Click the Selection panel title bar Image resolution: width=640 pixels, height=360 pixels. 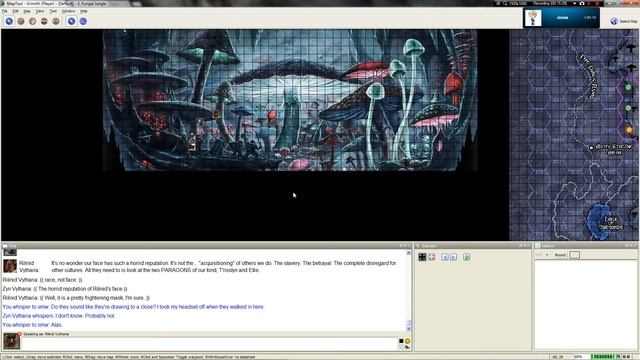click(x=473, y=246)
